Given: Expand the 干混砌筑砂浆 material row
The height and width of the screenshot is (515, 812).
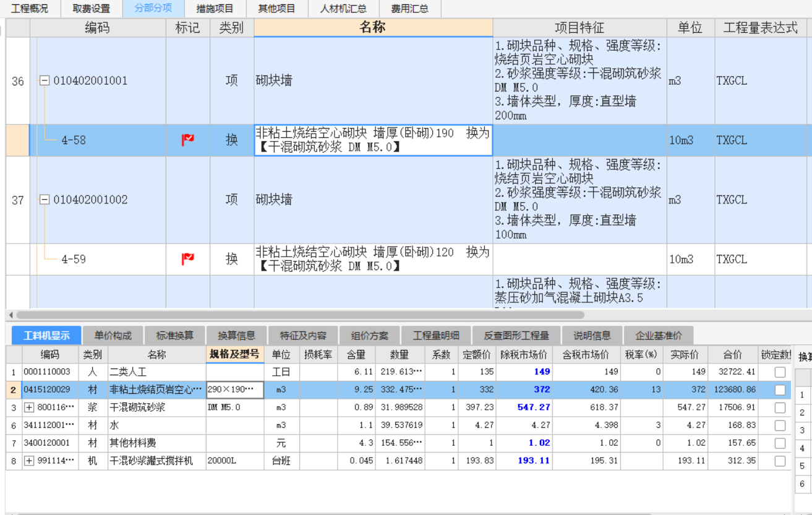Looking at the screenshot, I should 29,407.
